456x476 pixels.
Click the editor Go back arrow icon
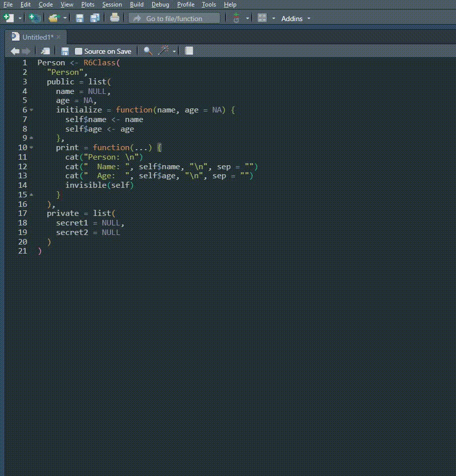[15, 51]
